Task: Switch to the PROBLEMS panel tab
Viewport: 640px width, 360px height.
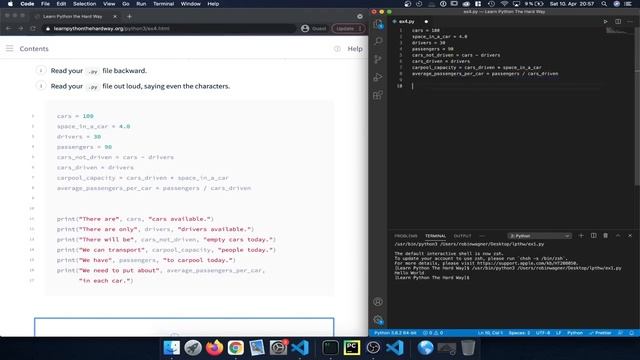Action: click(x=406, y=236)
